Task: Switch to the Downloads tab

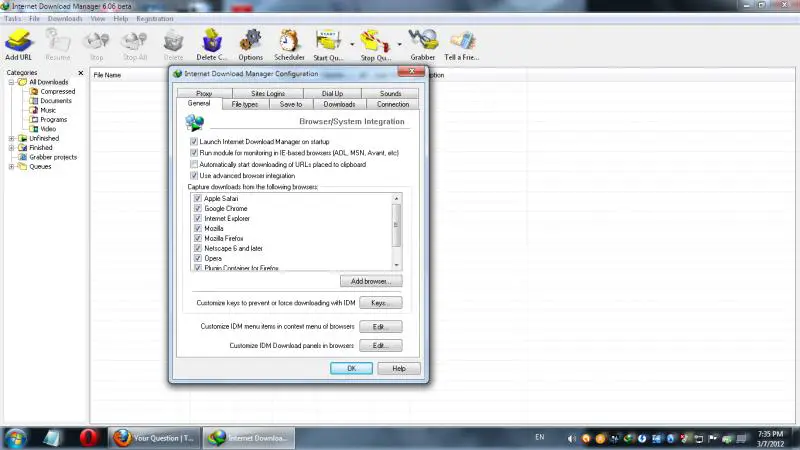Action: click(x=339, y=104)
